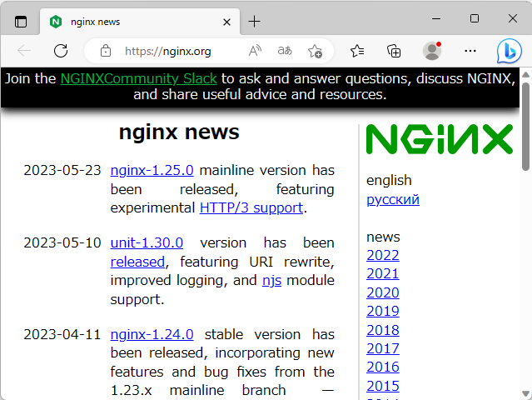Open 2021 news archive
This screenshot has height=400, width=532.
coord(383,273)
